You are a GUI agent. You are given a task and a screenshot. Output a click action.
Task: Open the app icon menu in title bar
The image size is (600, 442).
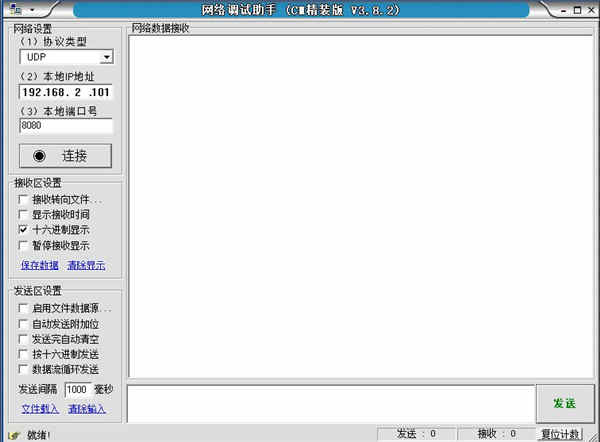click(15, 9)
